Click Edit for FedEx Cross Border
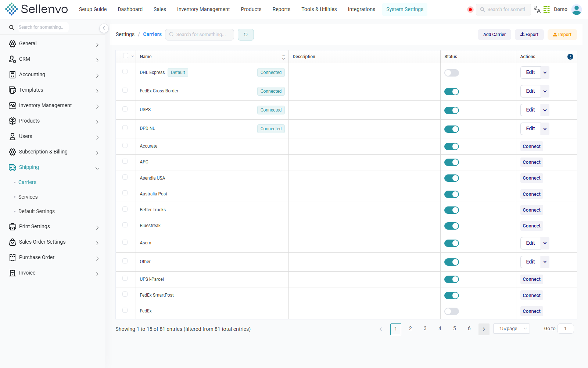The height and width of the screenshot is (368, 588). click(x=530, y=91)
